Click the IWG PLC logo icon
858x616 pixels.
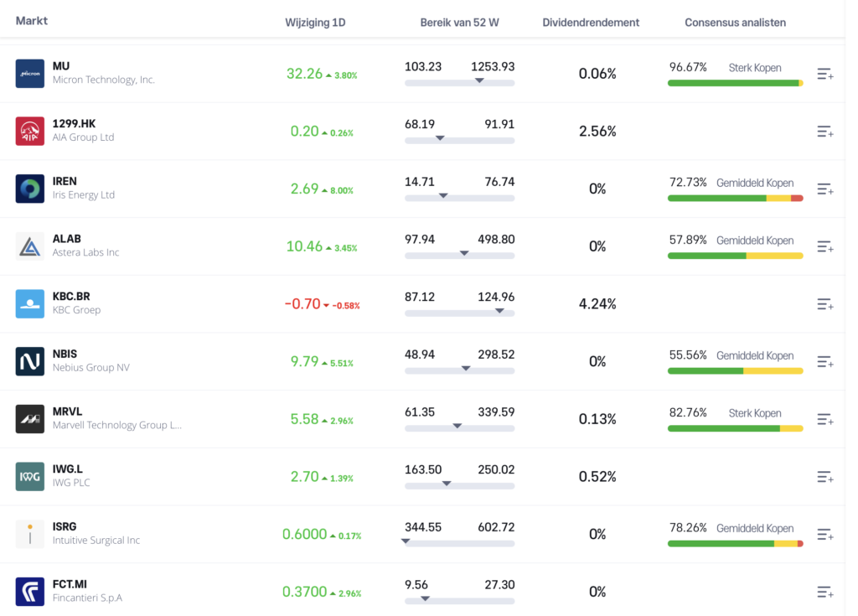pos(30,476)
